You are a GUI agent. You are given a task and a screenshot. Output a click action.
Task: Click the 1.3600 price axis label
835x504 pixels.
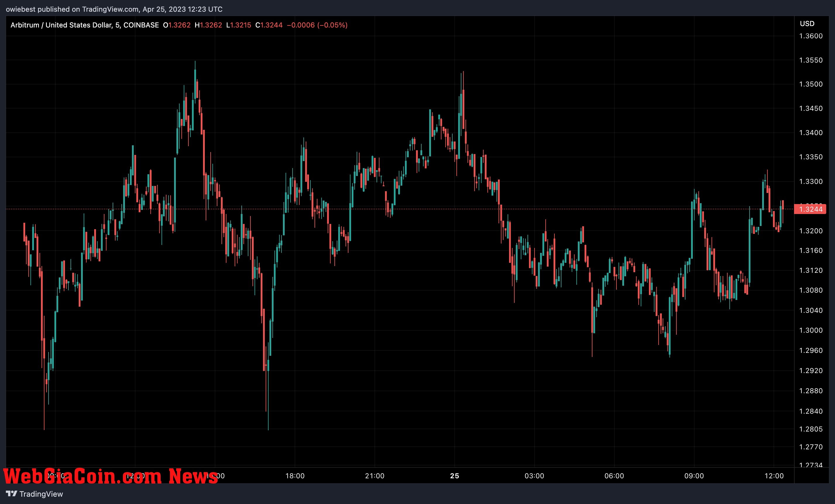click(811, 36)
